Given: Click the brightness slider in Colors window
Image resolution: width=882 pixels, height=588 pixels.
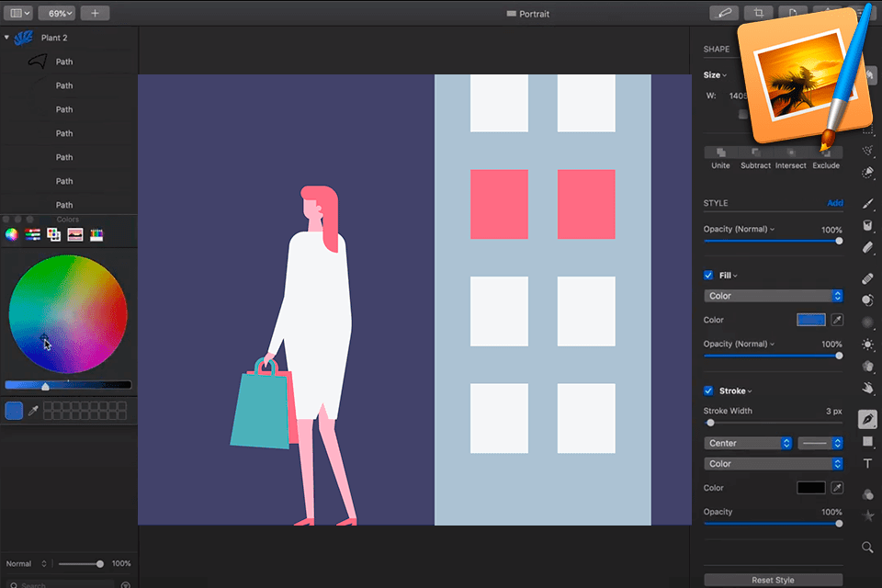Looking at the screenshot, I should pyautogui.click(x=68, y=386).
